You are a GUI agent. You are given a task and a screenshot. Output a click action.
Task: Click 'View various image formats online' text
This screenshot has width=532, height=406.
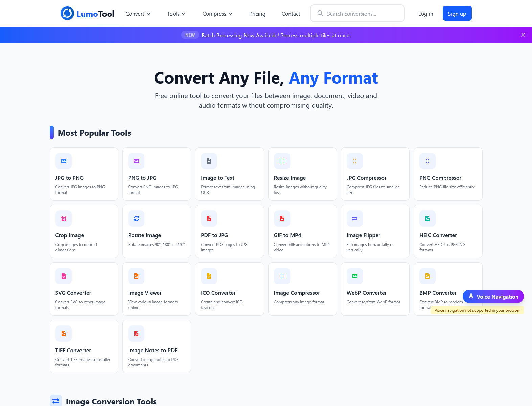coord(153,305)
